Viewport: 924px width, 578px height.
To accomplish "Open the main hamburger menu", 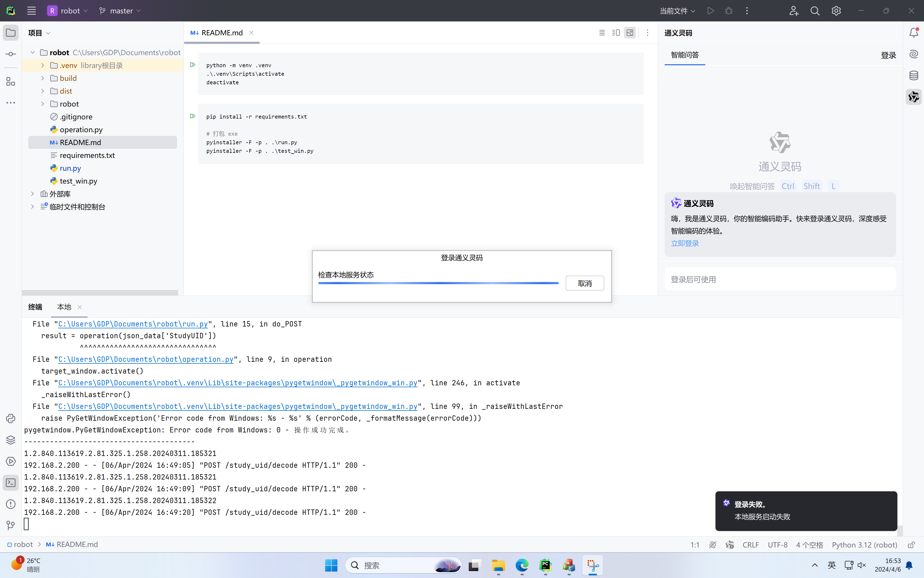I will click(x=31, y=11).
